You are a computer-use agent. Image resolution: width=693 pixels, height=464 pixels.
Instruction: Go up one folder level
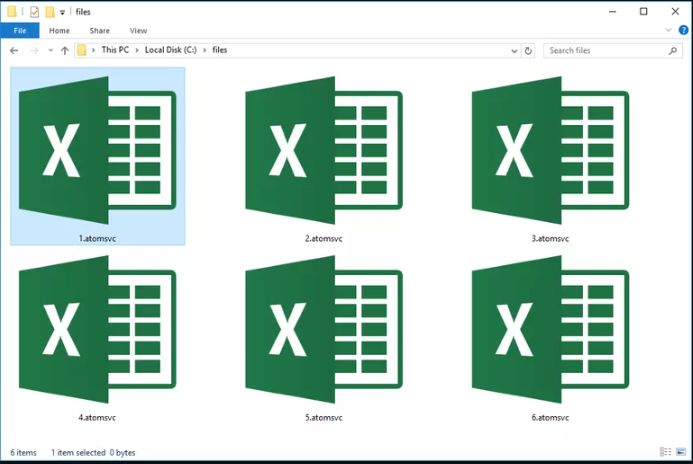tap(65, 50)
